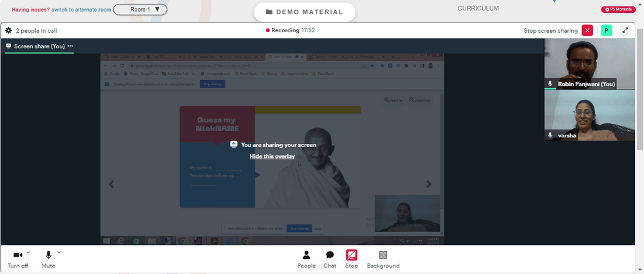Select Robin Panjwani (You) video tile
Image resolution: width=644 pixels, height=274 pixels.
(x=589, y=64)
